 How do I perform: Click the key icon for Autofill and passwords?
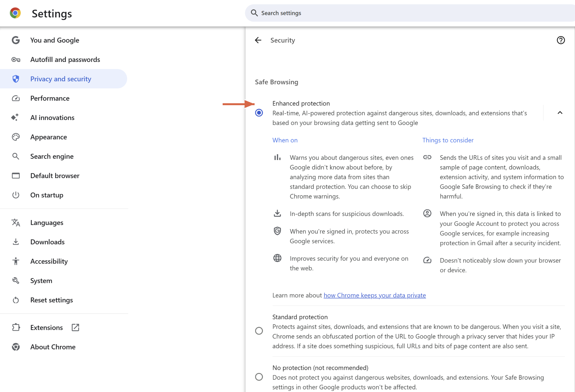15,59
